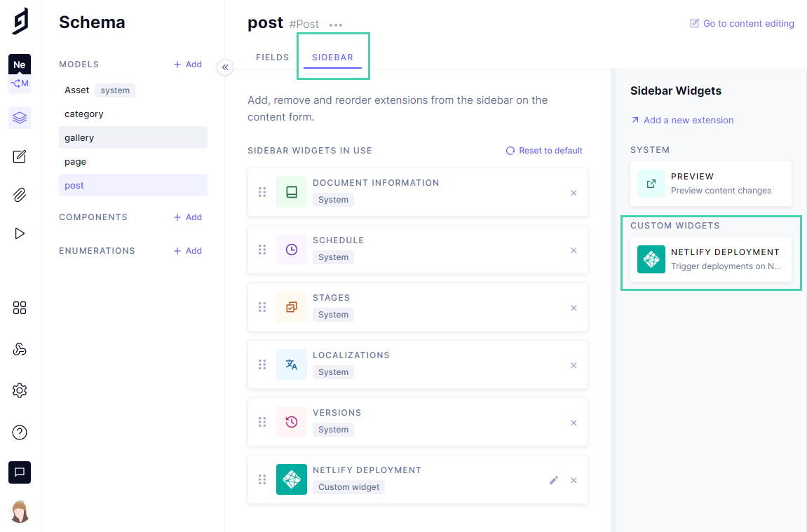Expand the MODELS section Add option
The width and height of the screenshot is (807, 532).
click(187, 64)
